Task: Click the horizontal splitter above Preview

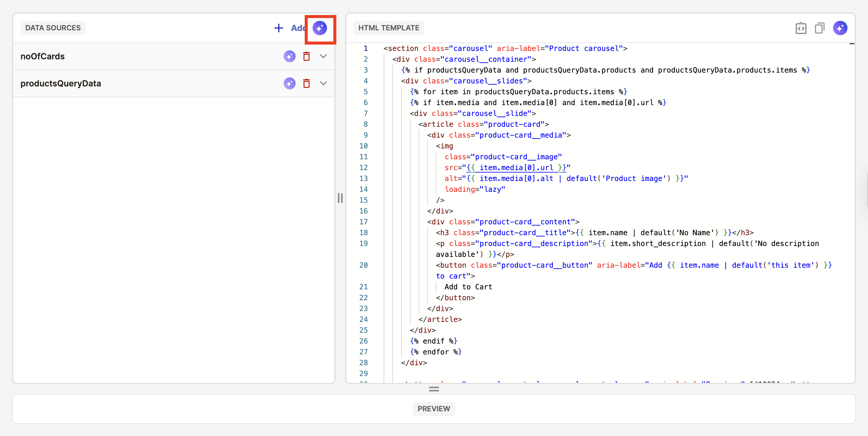Action: click(x=434, y=389)
